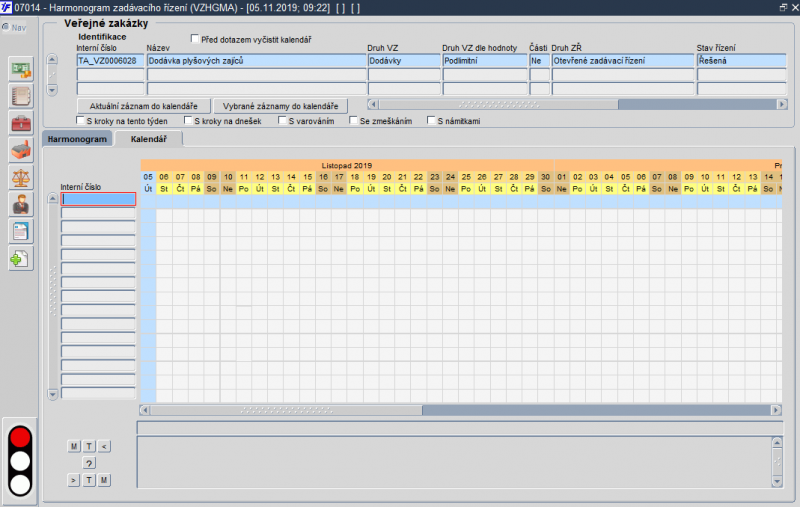Click the calendar horizontal scrollbar thumb
800x507 pixels.
pos(286,410)
